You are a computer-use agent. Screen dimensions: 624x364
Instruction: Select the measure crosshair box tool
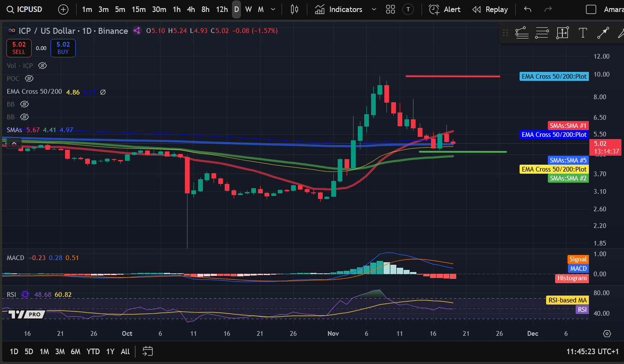(x=562, y=33)
